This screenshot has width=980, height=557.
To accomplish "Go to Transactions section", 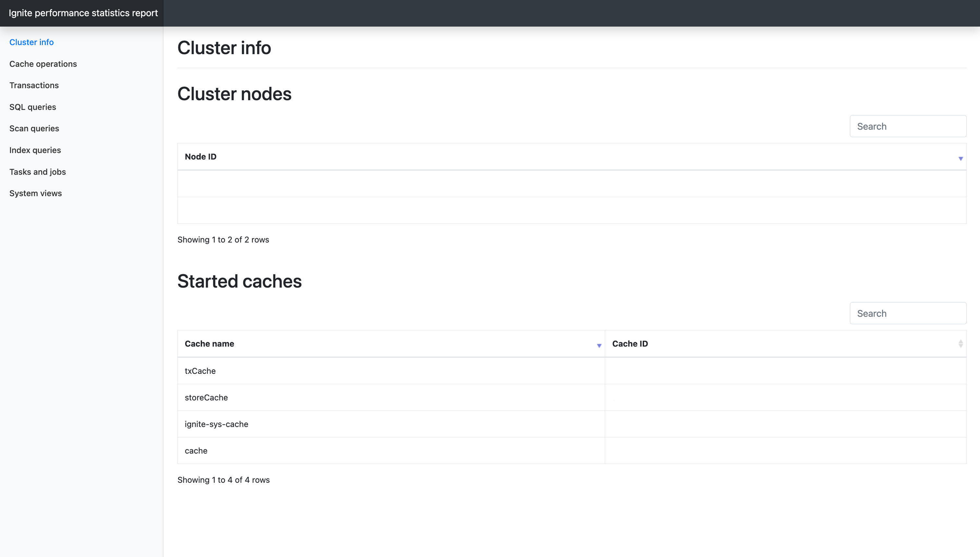I will (x=34, y=85).
